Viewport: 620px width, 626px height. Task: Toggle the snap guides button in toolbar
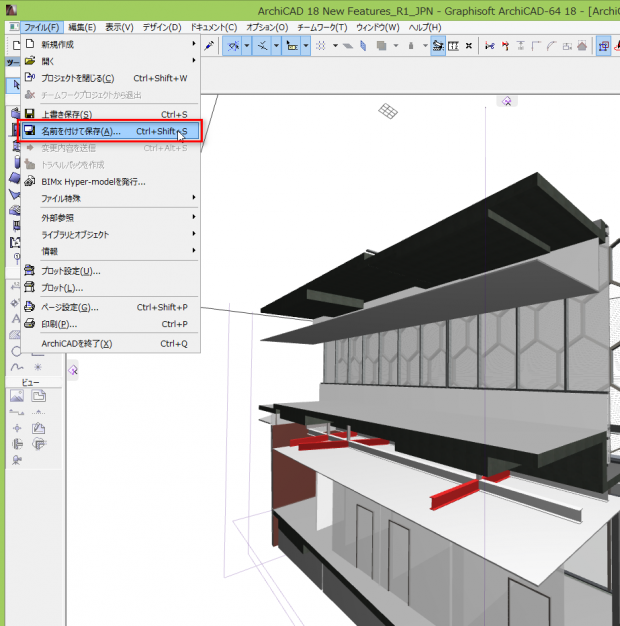(264, 46)
